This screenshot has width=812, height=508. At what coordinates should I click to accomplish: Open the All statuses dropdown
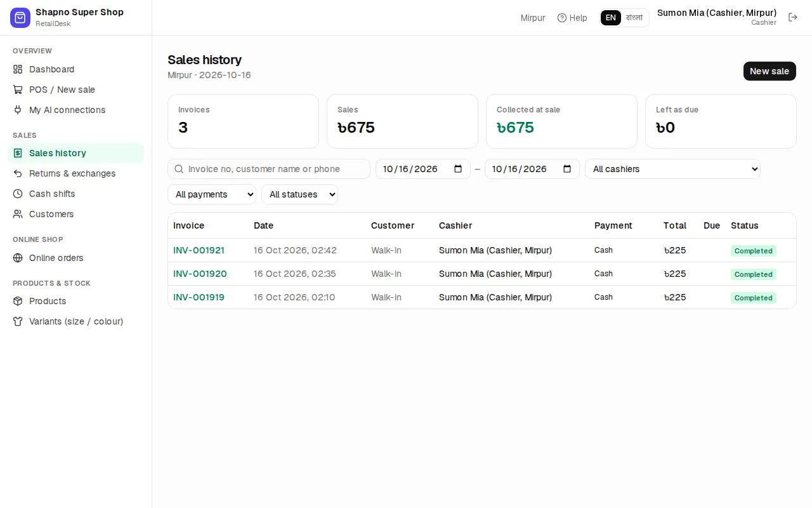(x=299, y=194)
